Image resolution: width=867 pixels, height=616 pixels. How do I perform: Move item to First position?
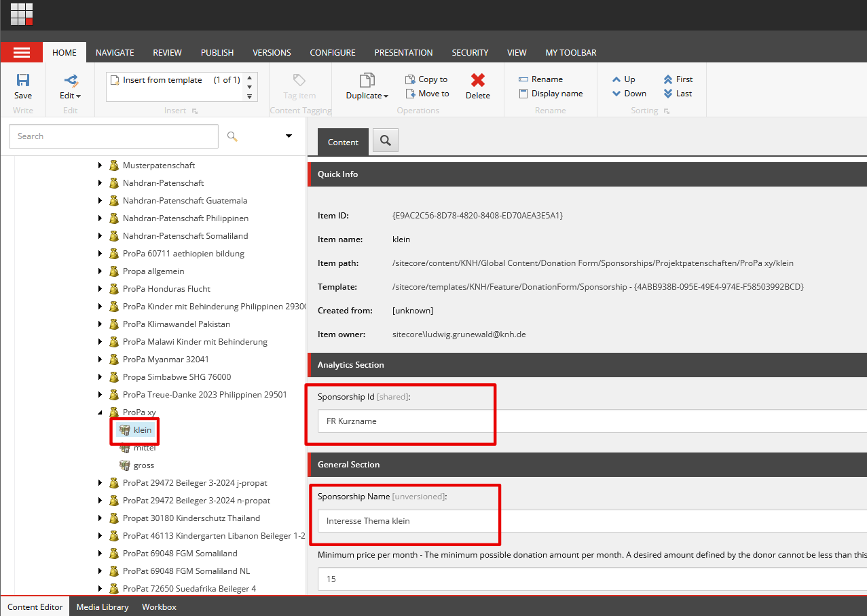click(678, 79)
